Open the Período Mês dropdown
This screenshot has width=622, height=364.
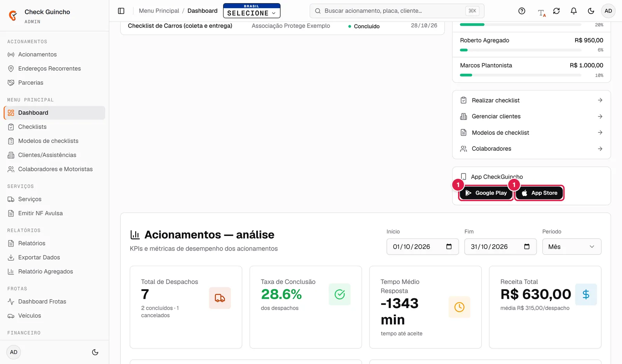[x=571, y=247]
